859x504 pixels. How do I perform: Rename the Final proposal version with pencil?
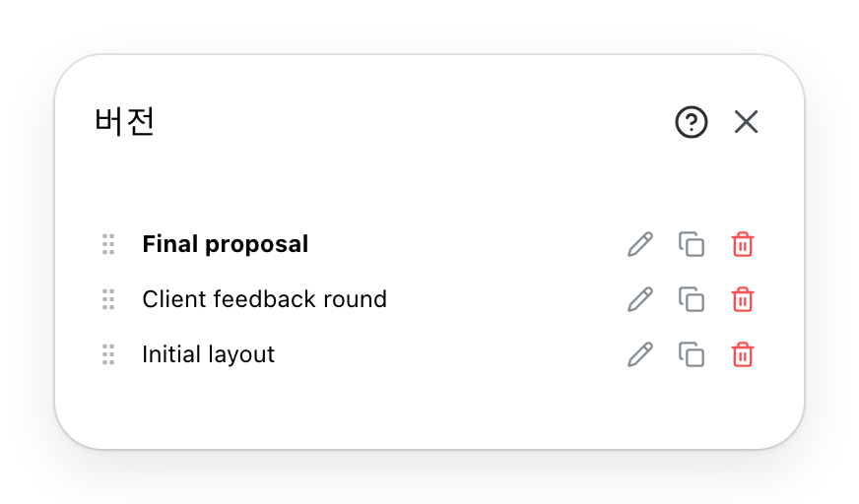(x=640, y=244)
